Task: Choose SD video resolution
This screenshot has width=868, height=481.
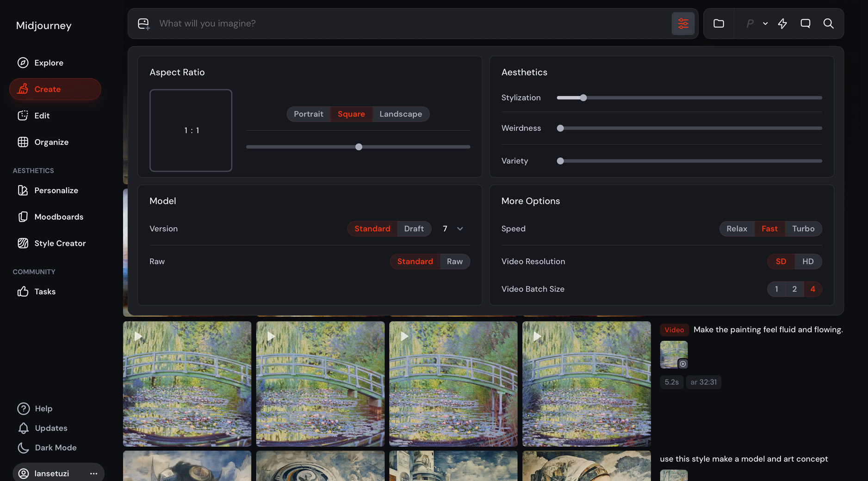Action: (x=781, y=262)
